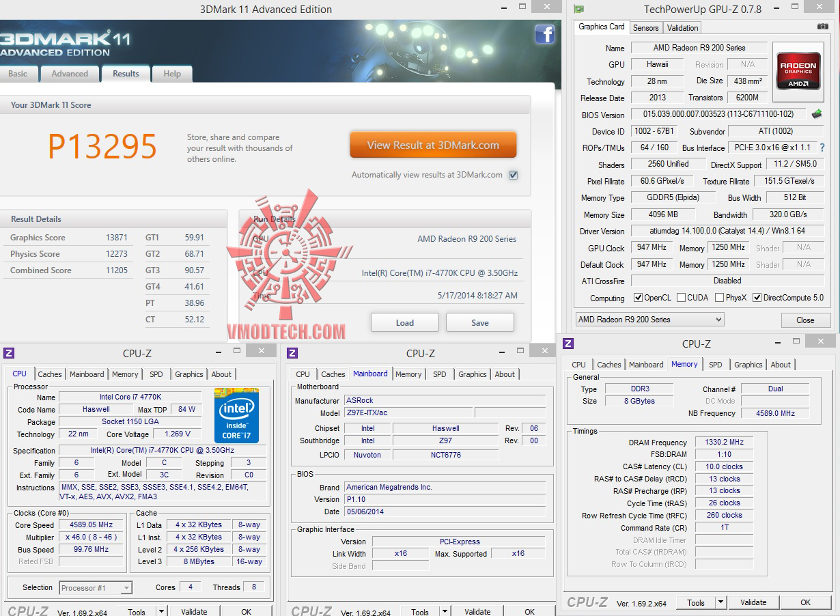Click the DRAM Frequency value 1330.2 MHz

click(x=725, y=443)
